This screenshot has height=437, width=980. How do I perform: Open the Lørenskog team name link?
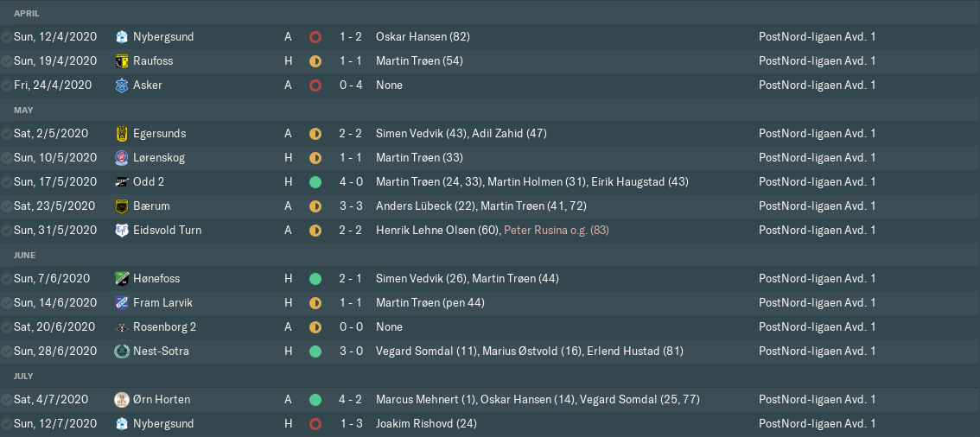coord(159,158)
